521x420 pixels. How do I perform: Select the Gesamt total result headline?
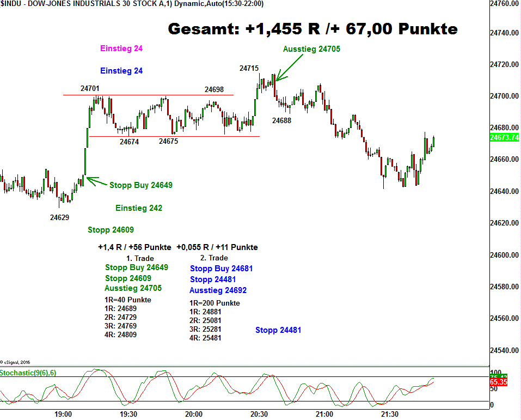click(x=312, y=29)
